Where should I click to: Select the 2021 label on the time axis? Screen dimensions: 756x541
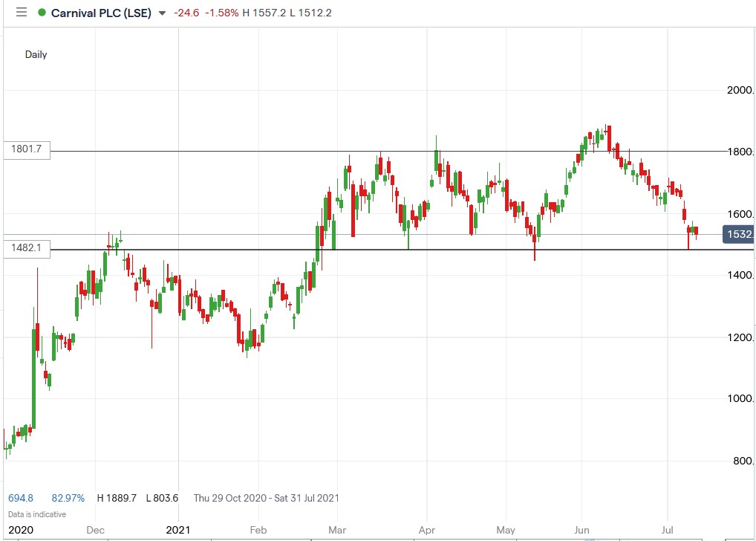(178, 530)
